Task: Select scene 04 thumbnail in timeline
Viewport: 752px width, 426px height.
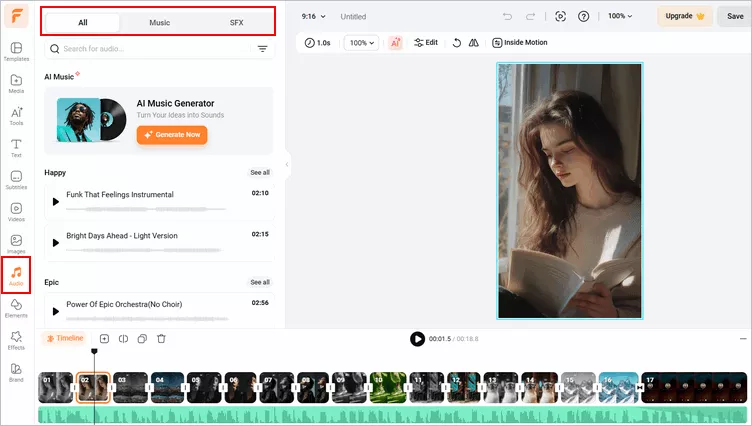Action: tap(167, 387)
